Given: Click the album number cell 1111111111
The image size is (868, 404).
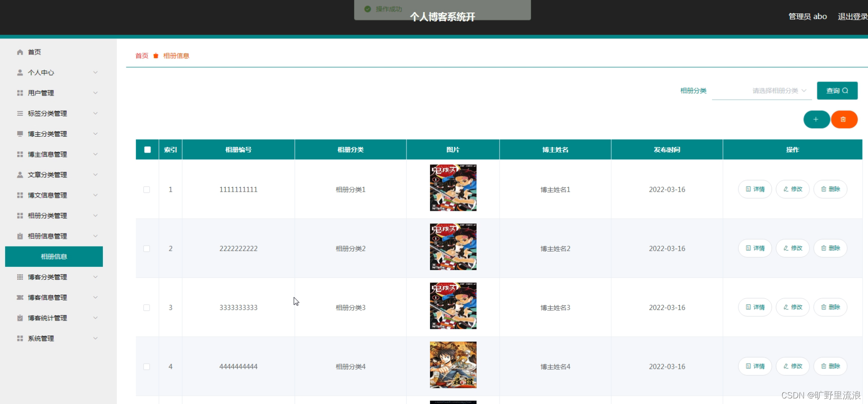Looking at the screenshot, I should point(239,189).
